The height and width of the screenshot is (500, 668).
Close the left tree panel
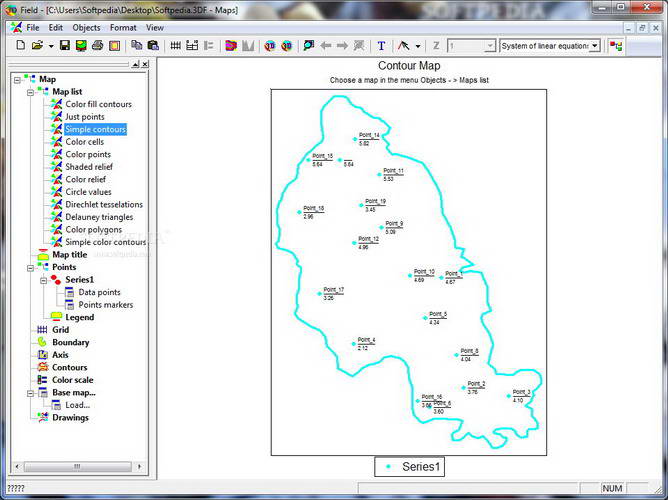(144, 64)
